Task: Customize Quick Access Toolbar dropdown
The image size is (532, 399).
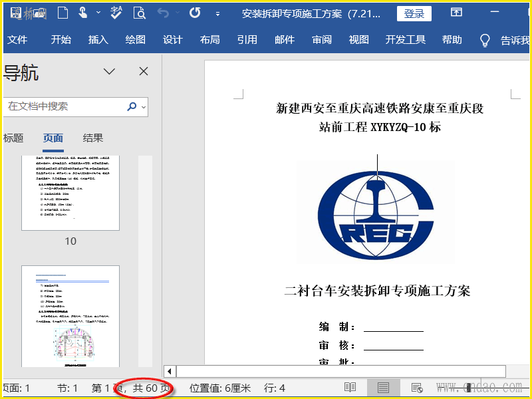Action: coord(218,14)
